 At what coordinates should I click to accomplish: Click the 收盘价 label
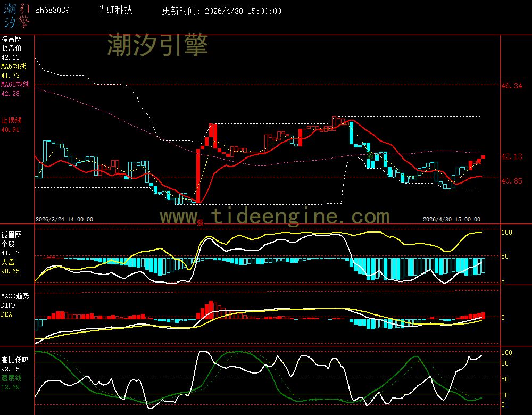click(12, 48)
